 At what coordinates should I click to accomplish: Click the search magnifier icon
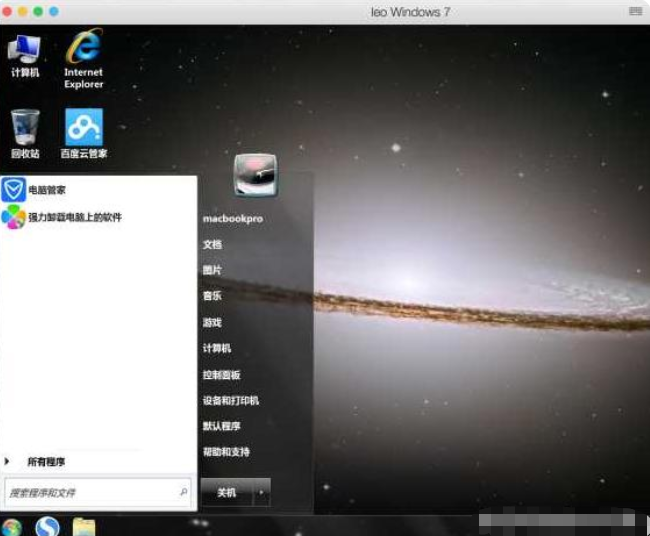[x=184, y=492]
